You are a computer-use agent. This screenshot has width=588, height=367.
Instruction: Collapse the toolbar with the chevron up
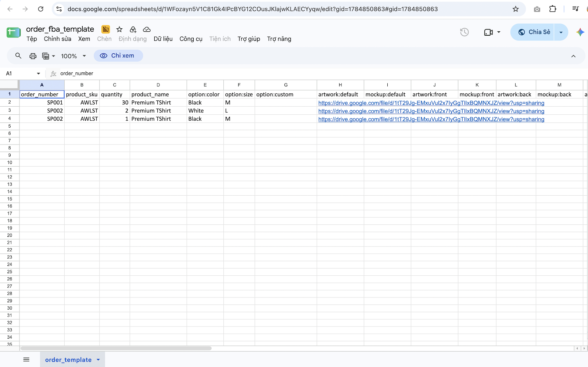tap(573, 56)
